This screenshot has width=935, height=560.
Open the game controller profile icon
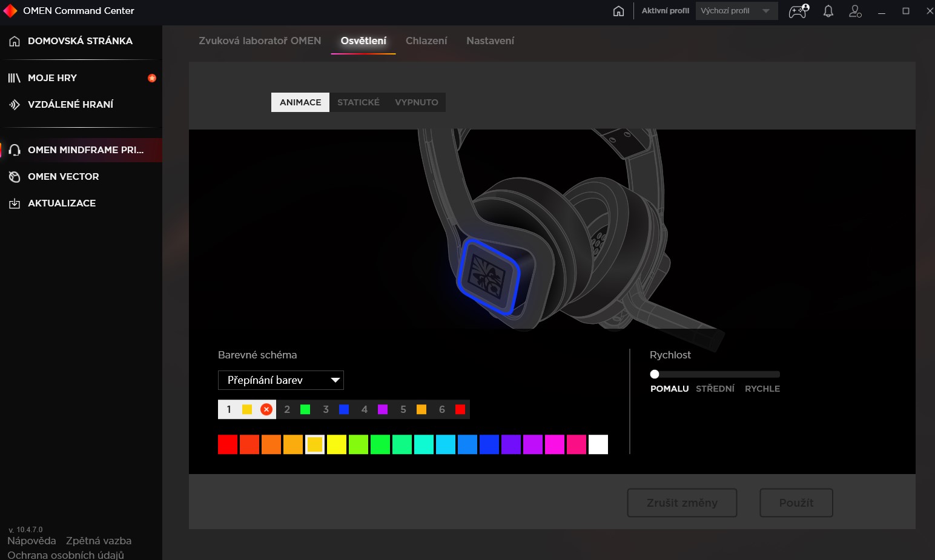(x=799, y=11)
